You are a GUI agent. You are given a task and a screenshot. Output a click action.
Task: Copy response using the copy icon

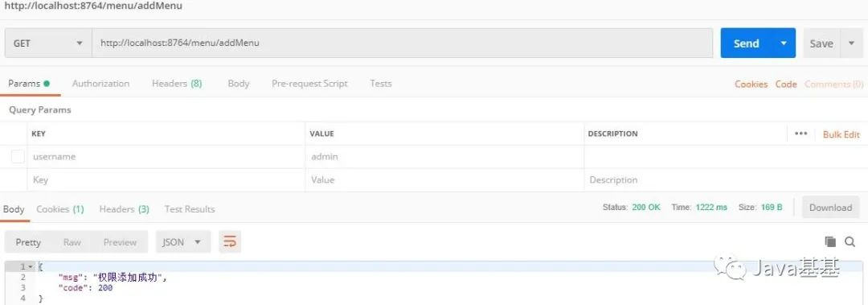point(829,241)
